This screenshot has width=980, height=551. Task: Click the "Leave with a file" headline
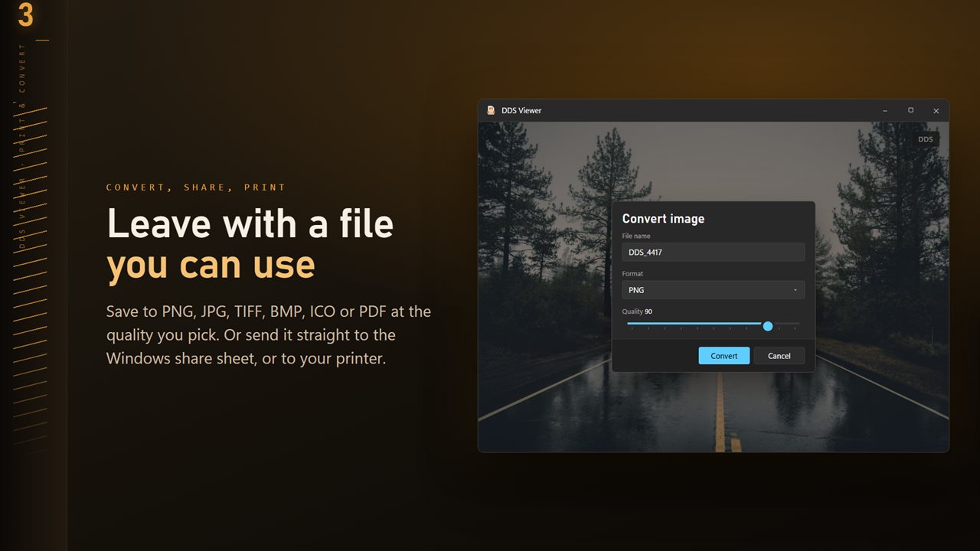point(250,224)
